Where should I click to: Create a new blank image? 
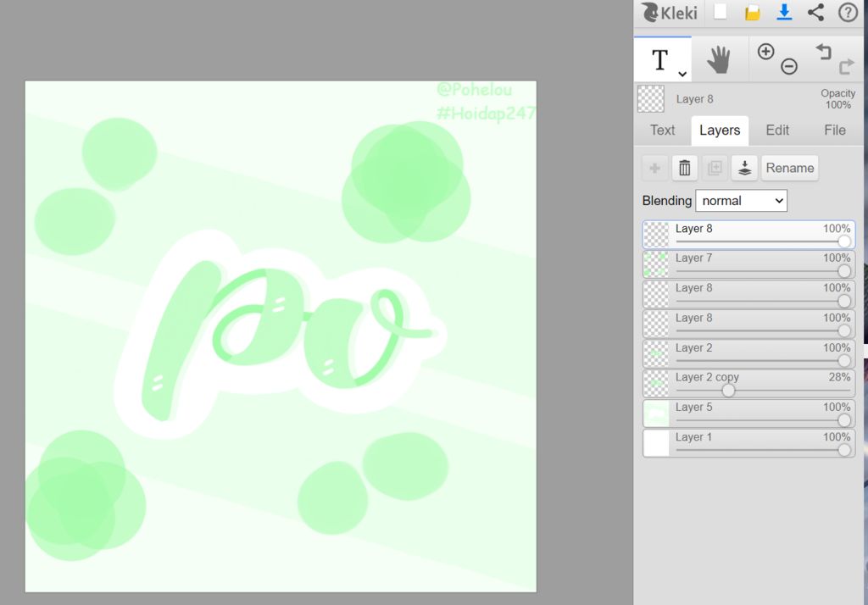click(721, 12)
